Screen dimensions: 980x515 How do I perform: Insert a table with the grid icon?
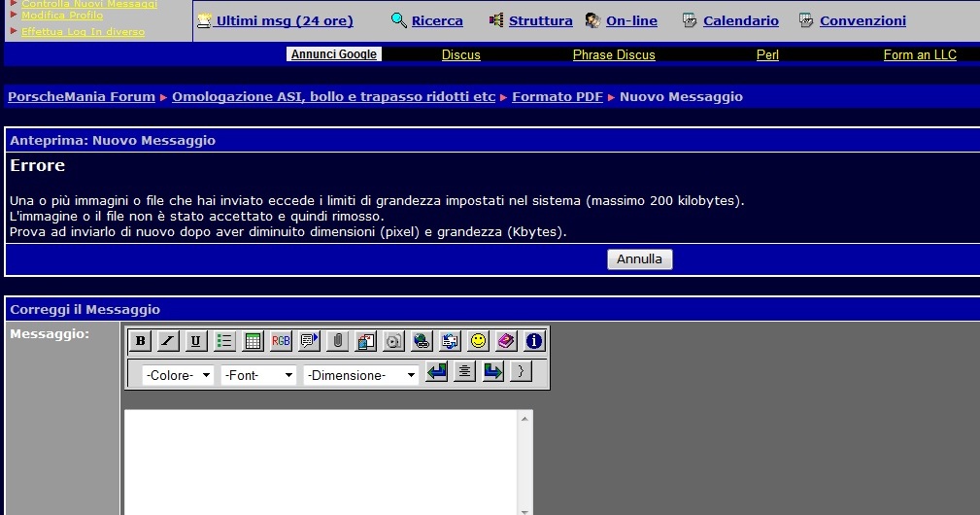coord(253,341)
